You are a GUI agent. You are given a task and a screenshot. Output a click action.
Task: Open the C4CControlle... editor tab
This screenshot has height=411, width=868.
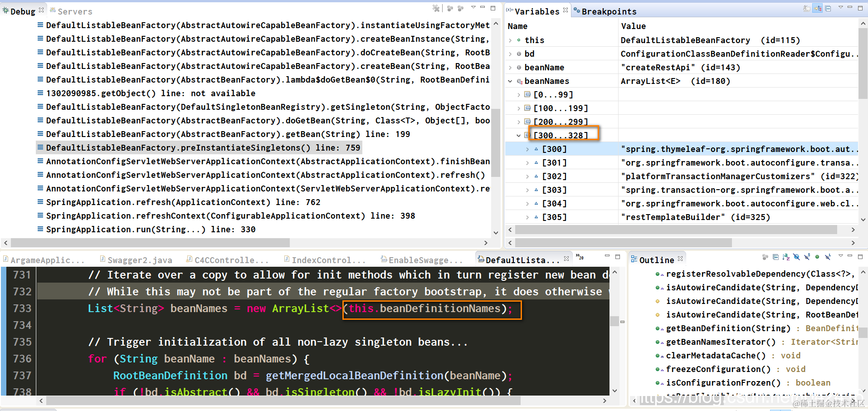[x=228, y=260]
